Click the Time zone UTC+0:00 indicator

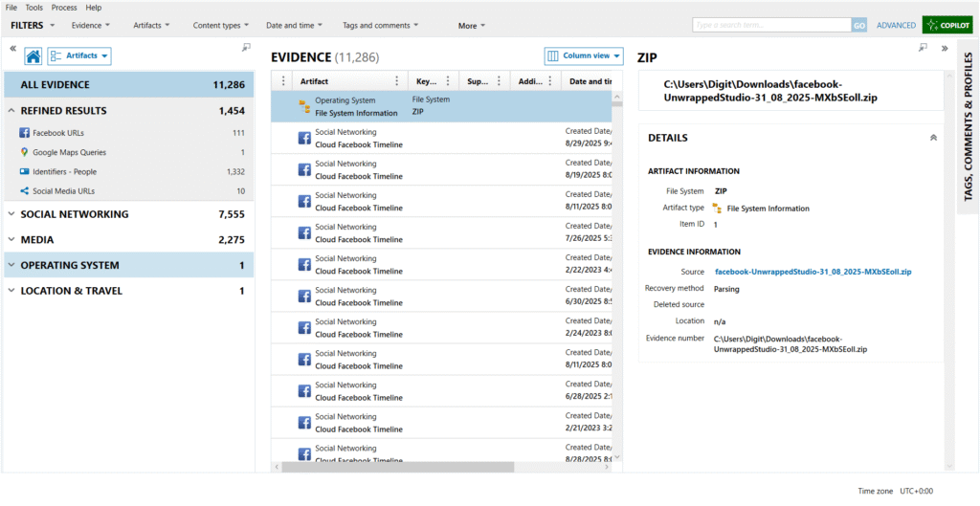tap(896, 492)
